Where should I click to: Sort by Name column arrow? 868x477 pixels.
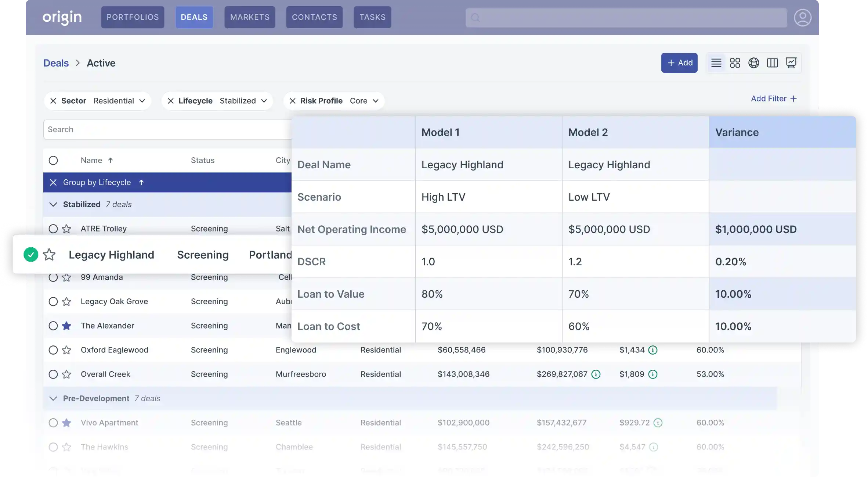coord(111,160)
